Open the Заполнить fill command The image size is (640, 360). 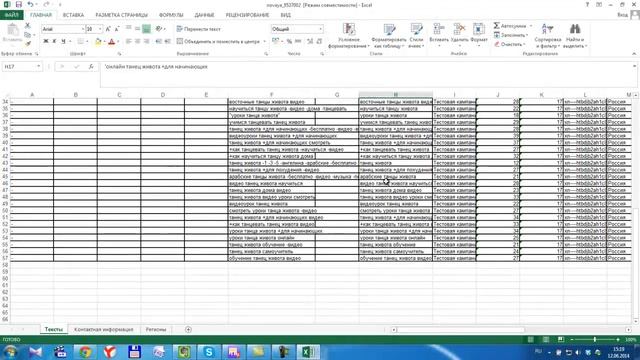point(510,35)
